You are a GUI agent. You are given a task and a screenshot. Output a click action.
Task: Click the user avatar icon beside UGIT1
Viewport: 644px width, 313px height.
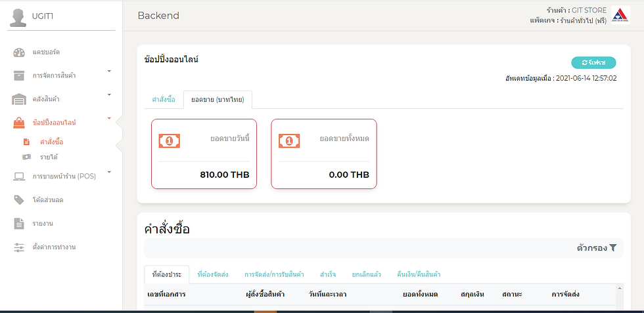[18, 18]
